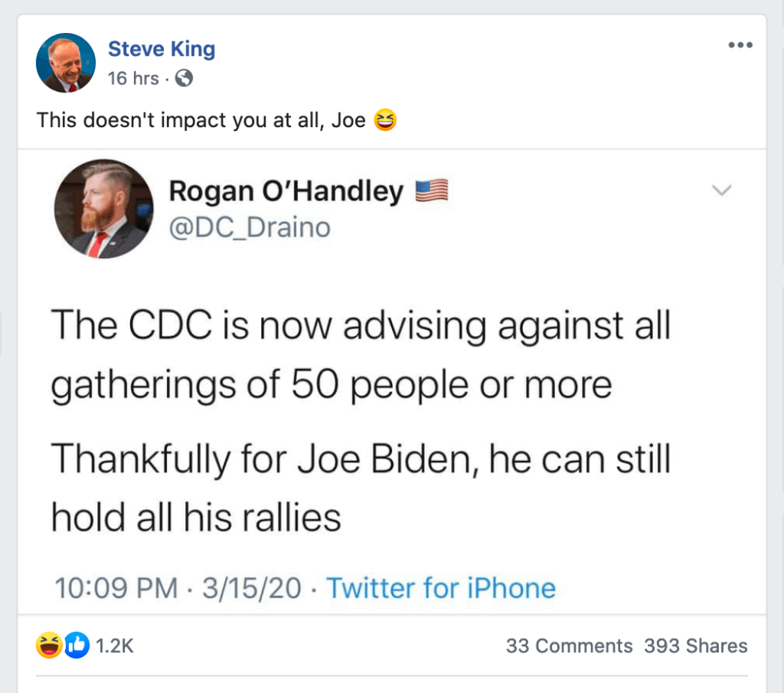Screen dimensions: 784x693
Task: Expand the tweet chevron dropdown
Action: [x=722, y=191]
